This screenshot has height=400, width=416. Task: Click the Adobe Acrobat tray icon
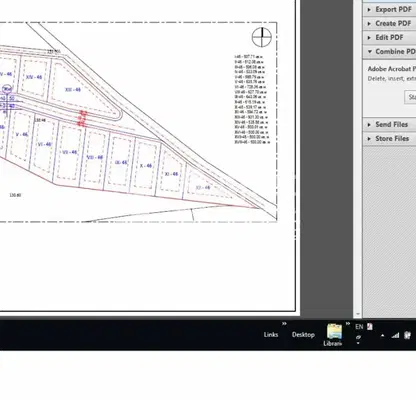[x=370, y=326]
